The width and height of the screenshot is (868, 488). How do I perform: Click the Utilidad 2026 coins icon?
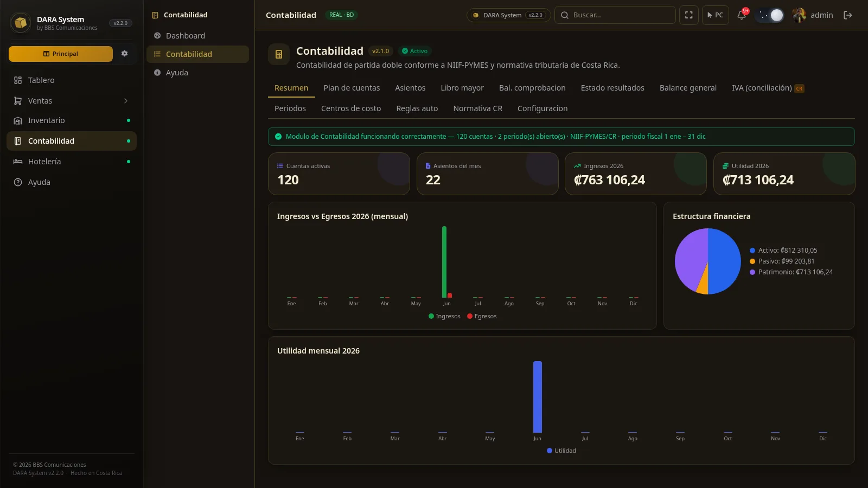click(726, 166)
